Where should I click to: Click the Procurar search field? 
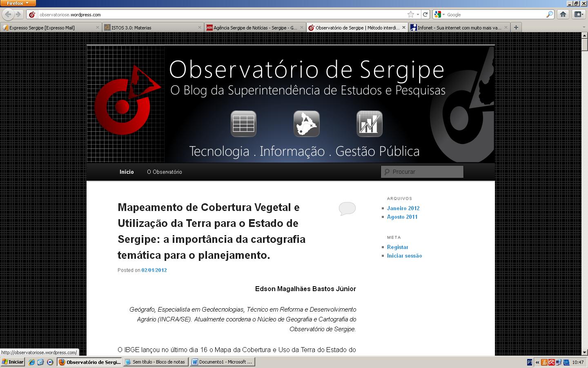[x=422, y=172]
